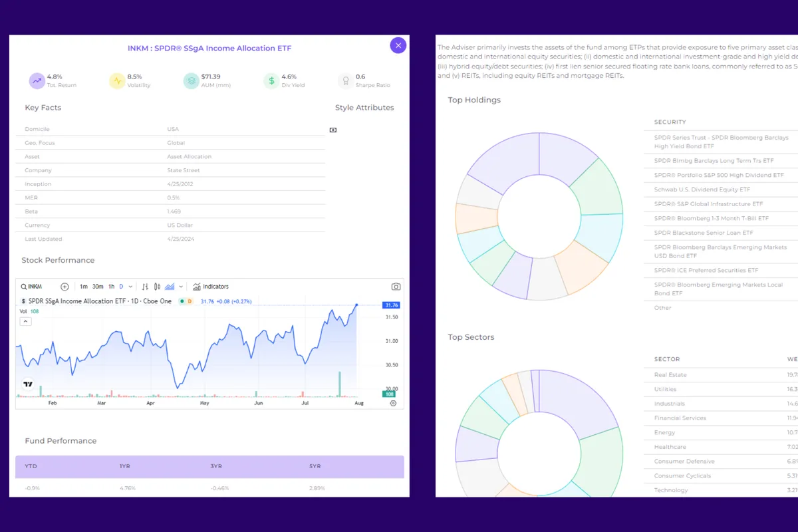
Task: Click the Div Yield dollar icon
Action: click(x=271, y=81)
